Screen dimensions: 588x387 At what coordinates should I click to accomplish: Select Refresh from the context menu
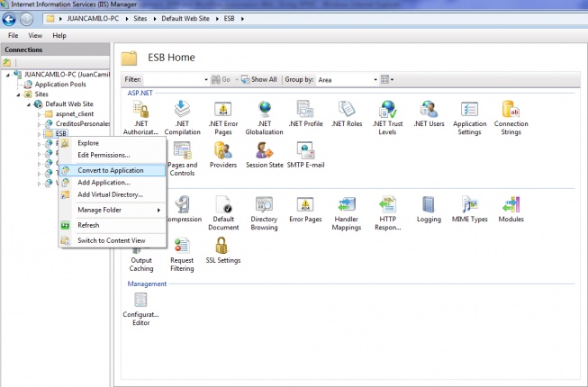(113, 225)
